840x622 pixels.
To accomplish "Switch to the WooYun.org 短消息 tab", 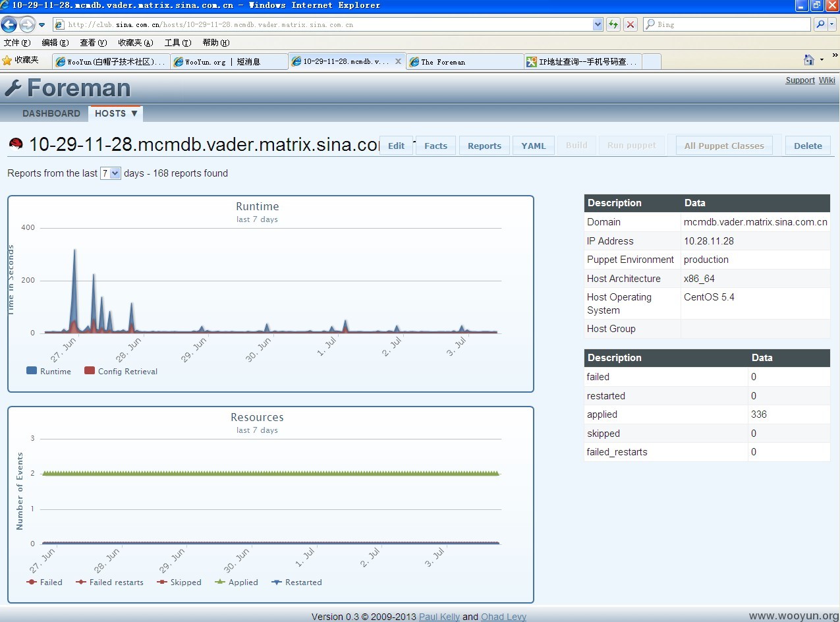I will 229,62.
